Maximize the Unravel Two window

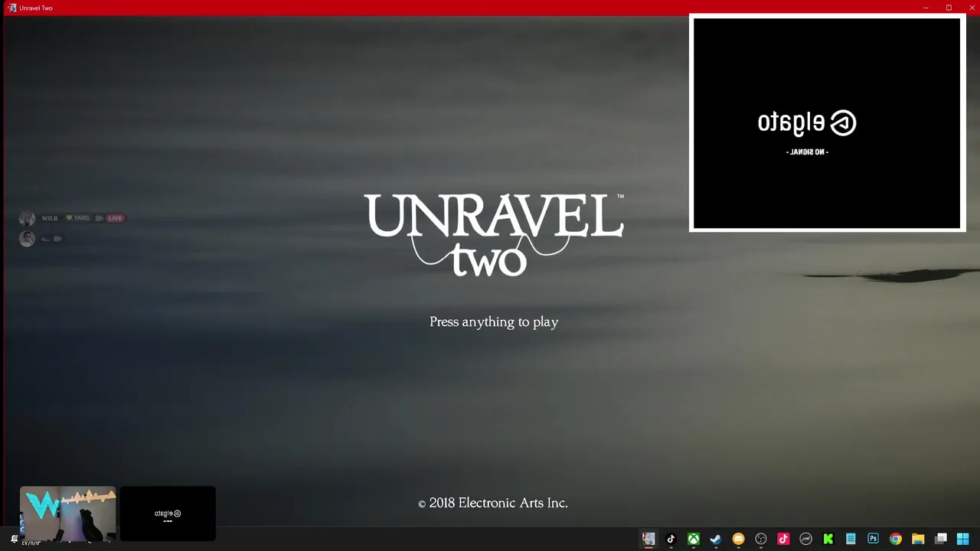pos(949,8)
